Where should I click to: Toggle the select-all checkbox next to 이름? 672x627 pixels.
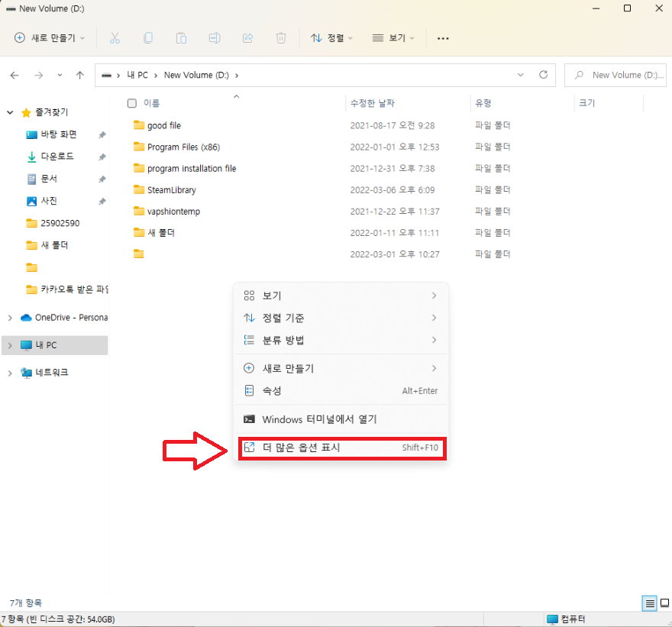[132, 103]
